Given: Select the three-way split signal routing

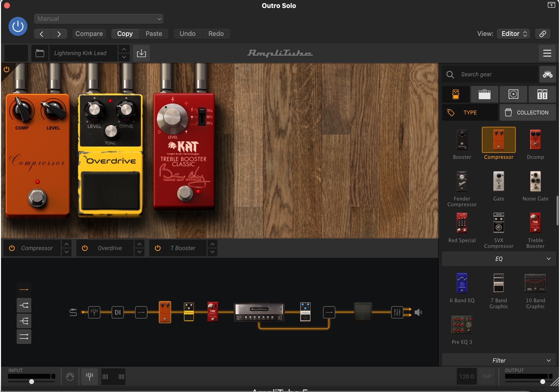Looking at the screenshot, I should click(24, 321).
